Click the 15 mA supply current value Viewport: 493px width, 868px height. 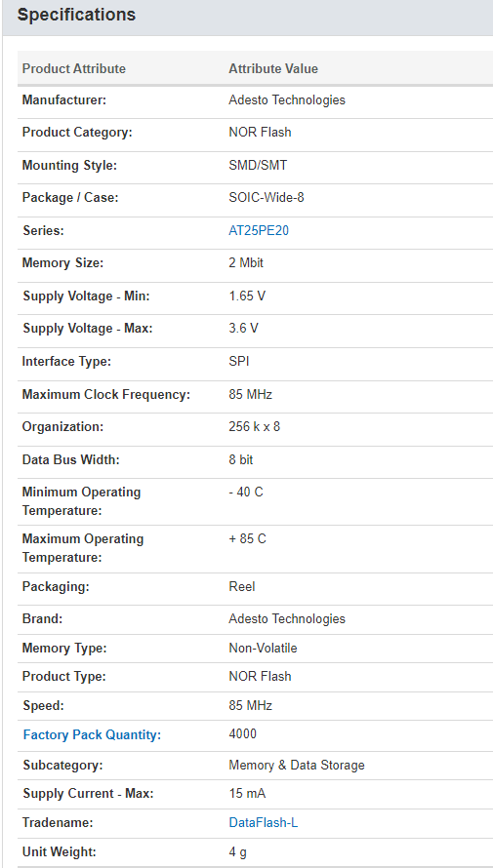247,794
